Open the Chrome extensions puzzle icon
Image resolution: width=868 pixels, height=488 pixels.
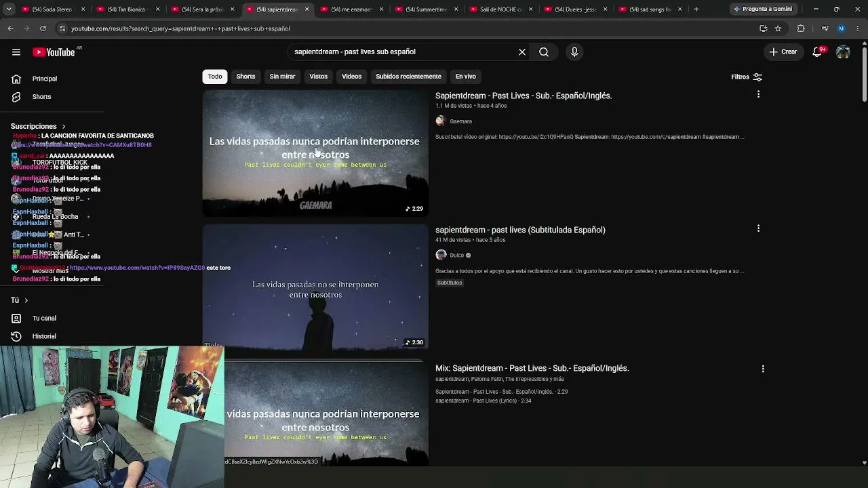click(x=801, y=28)
